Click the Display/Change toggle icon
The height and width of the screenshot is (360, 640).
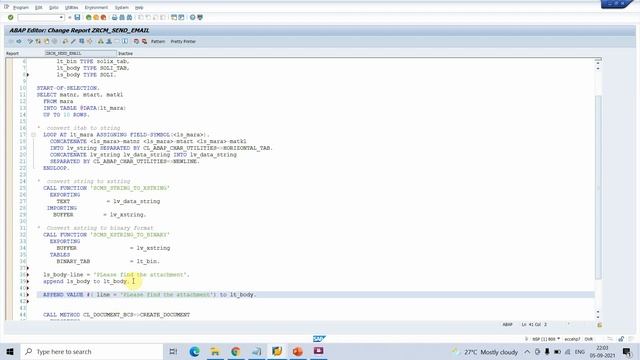pos(30,41)
